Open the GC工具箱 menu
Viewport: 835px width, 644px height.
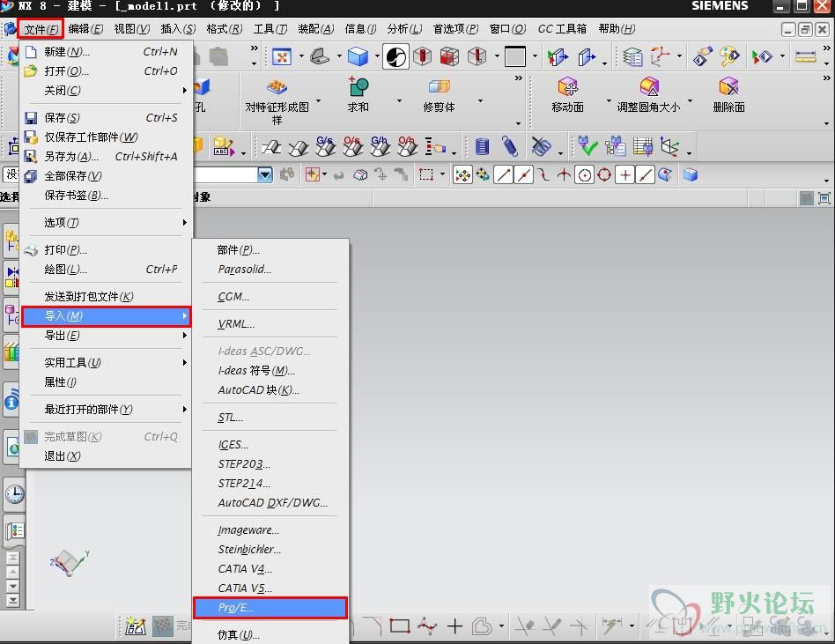pos(562,29)
